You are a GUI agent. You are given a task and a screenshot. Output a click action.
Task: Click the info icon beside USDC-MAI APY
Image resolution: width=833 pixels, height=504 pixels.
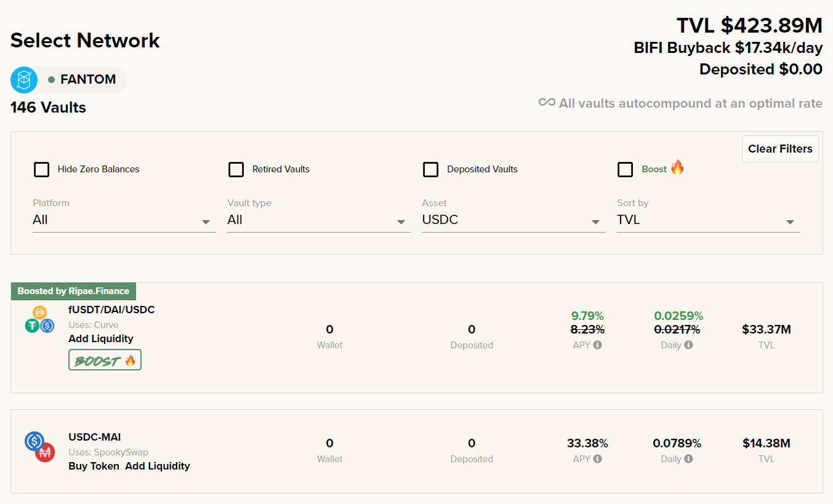(x=597, y=459)
